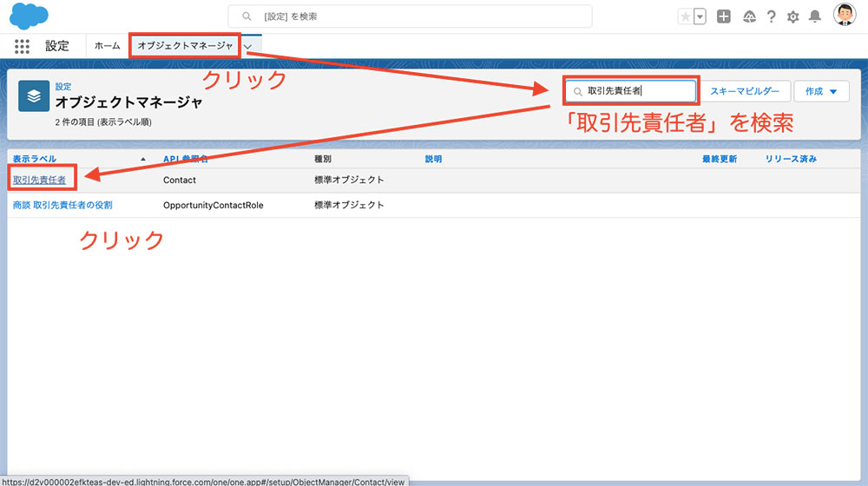Sort by 最終更新 column header
The image size is (868, 486).
click(x=720, y=159)
